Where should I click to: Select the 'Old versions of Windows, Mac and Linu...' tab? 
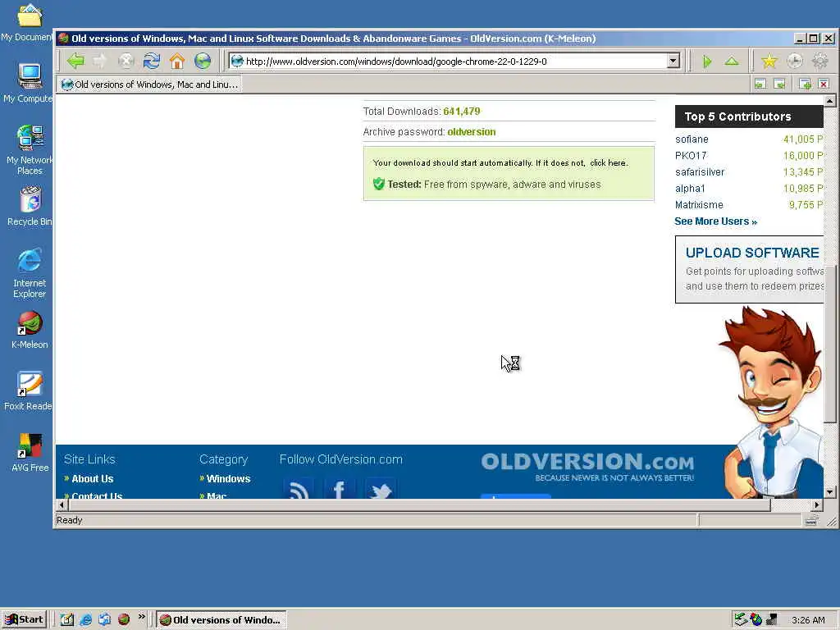pyautogui.click(x=149, y=84)
